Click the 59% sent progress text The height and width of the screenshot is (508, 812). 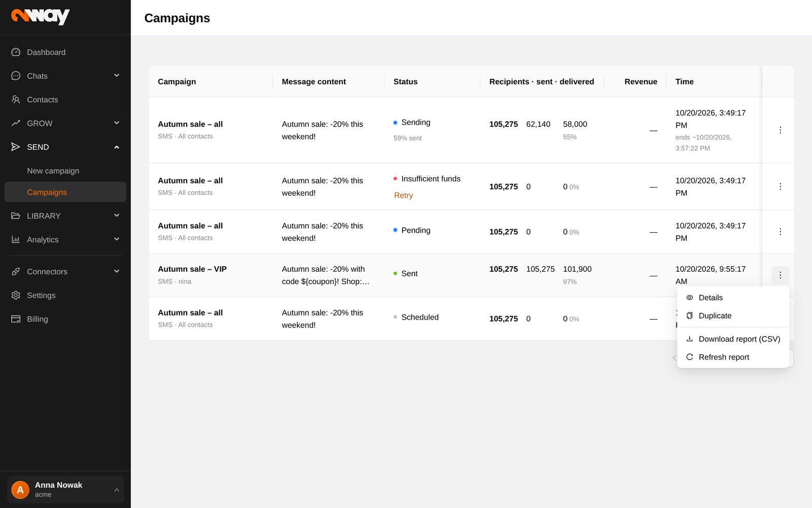click(408, 138)
